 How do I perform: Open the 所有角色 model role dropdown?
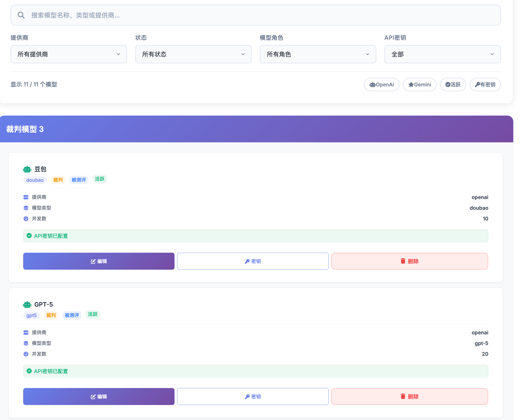point(318,54)
